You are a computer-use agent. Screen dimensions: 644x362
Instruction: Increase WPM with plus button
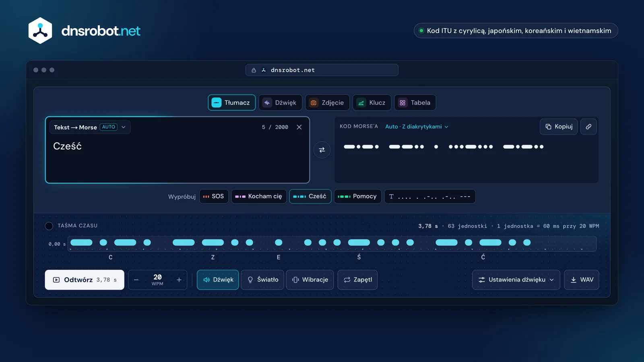click(x=179, y=280)
